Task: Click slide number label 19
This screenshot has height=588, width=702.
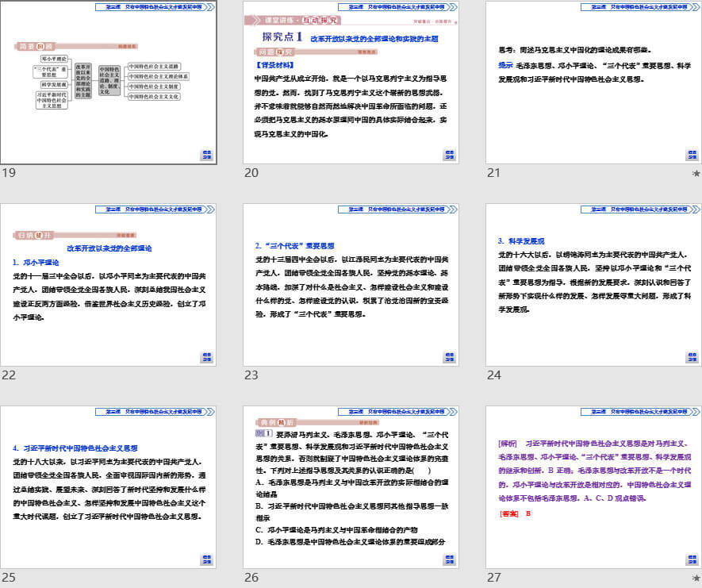Action: pos(9,173)
